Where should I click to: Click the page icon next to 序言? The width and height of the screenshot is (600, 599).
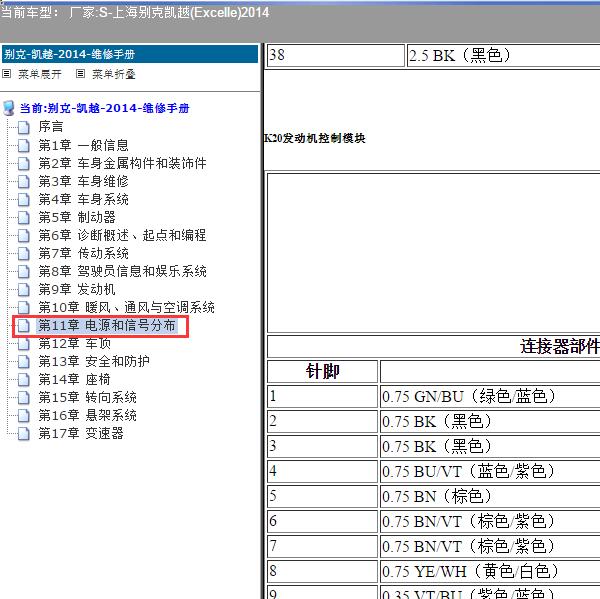tap(23, 127)
